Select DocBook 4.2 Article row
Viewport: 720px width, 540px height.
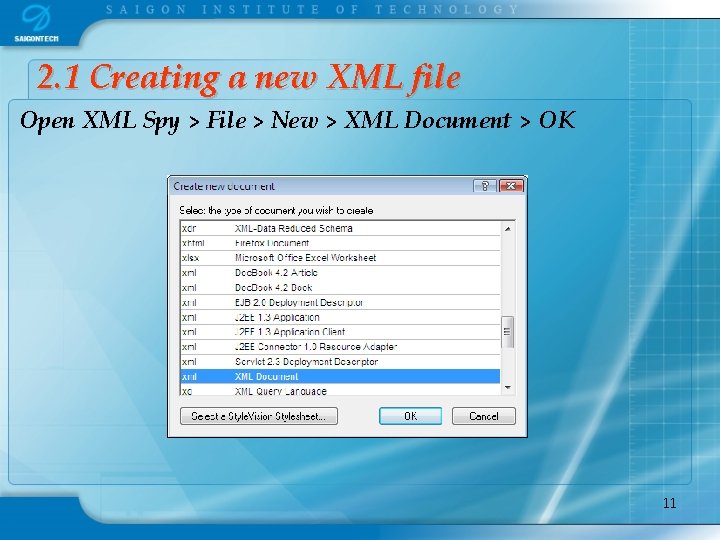pos(340,273)
